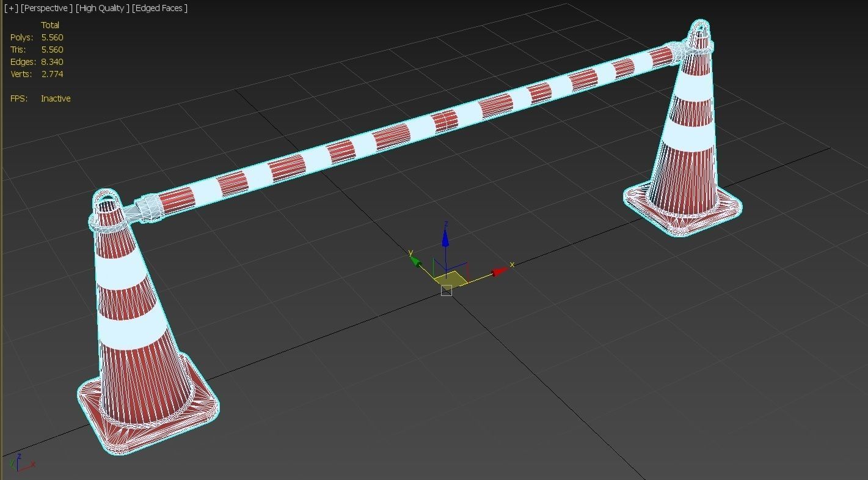This screenshot has width=868, height=480.
Task: Select the red X axis arrow of the gizmo
Action: pos(501,271)
